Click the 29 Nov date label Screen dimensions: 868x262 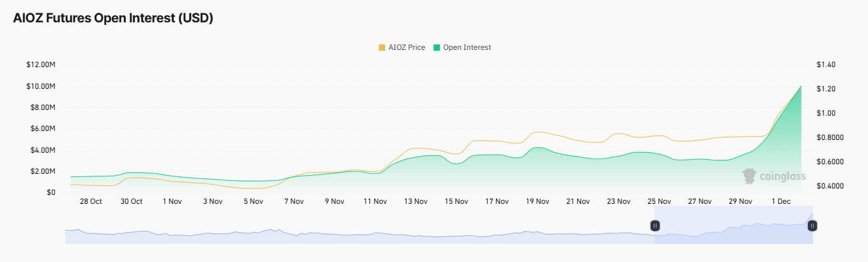[x=740, y=201]
